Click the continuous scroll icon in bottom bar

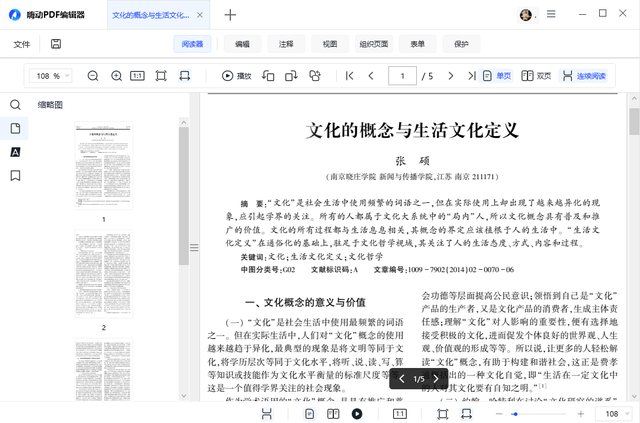[267, 414]
